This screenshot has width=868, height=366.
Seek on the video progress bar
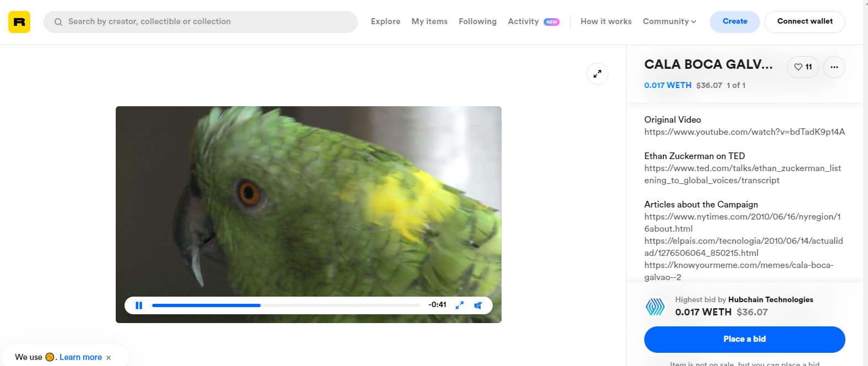[286, 305]
